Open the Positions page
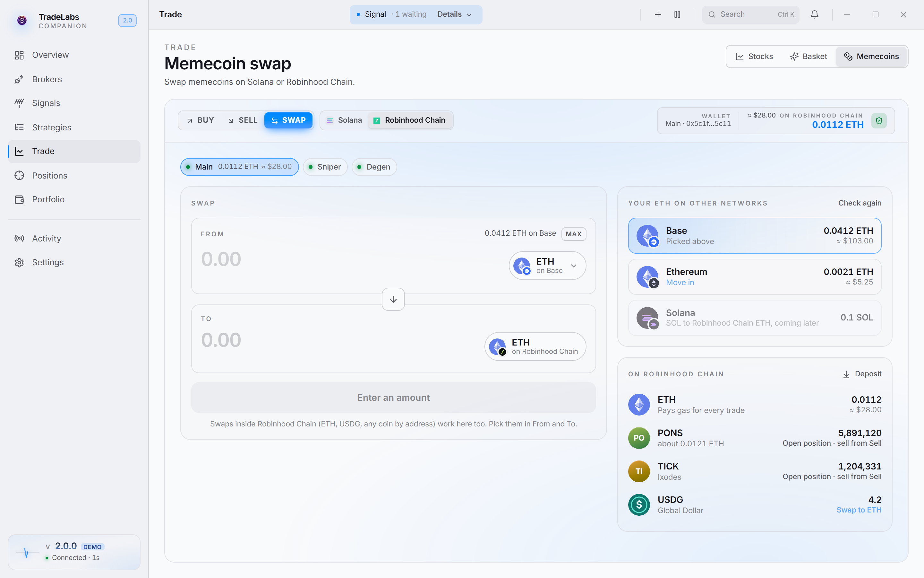 tap(74, 175)
